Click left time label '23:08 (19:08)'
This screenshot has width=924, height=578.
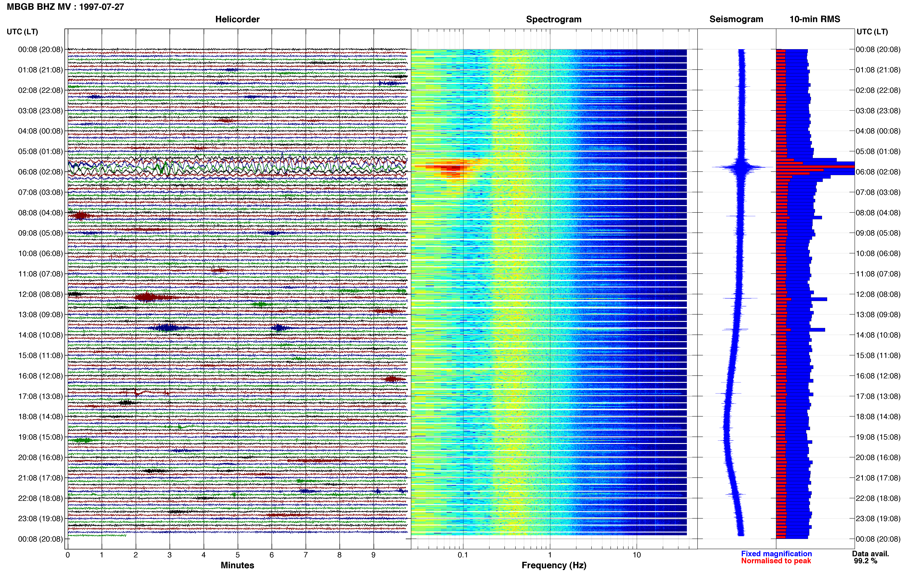pyautogui.click(x=41, y=519)
